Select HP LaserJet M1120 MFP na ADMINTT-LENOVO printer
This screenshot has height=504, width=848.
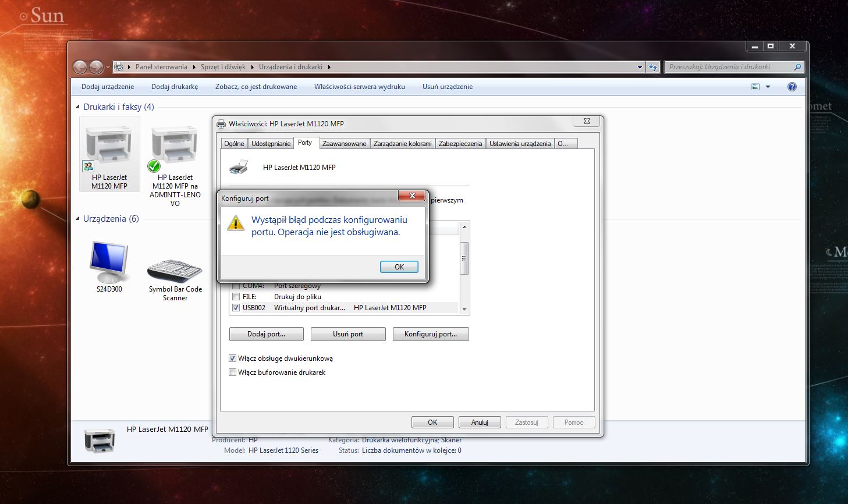175,165
